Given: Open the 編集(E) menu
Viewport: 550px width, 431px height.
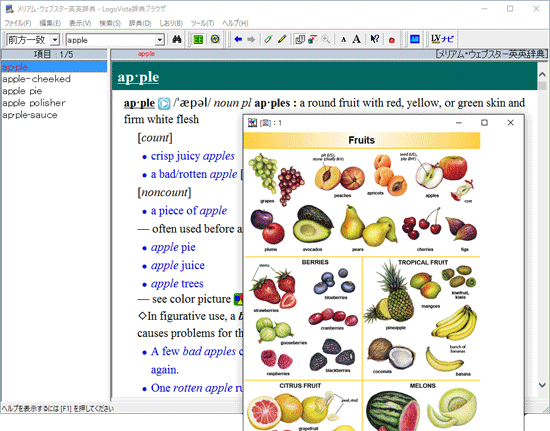Looking at the screenshot, I should coord(50,23).
